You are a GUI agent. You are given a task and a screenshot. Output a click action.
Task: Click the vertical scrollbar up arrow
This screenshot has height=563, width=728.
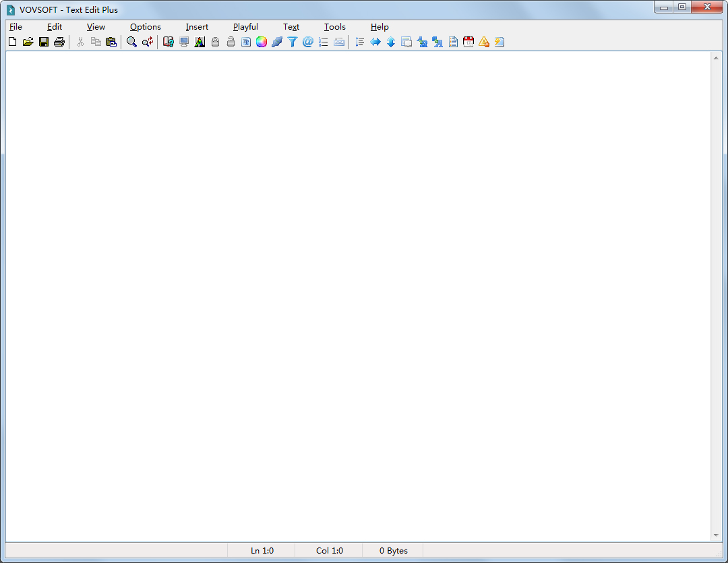pyautogui.click(x=716, y=58)
